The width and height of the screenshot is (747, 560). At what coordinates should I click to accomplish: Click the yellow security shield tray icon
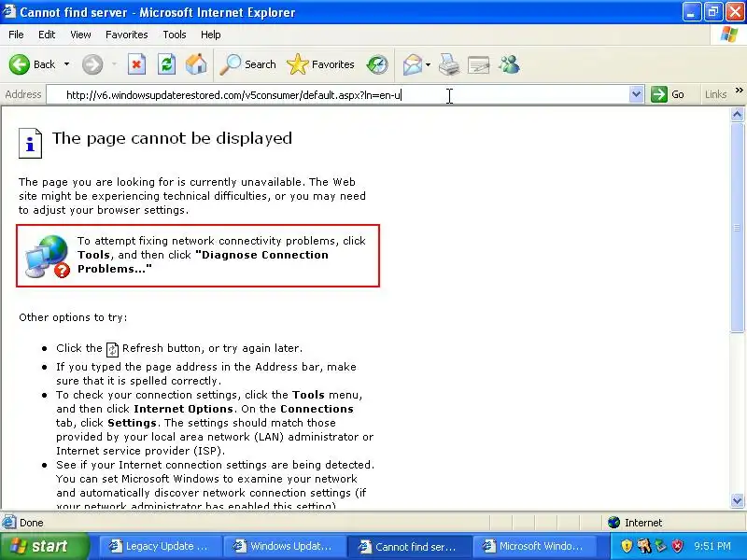(x=627, y=546)
